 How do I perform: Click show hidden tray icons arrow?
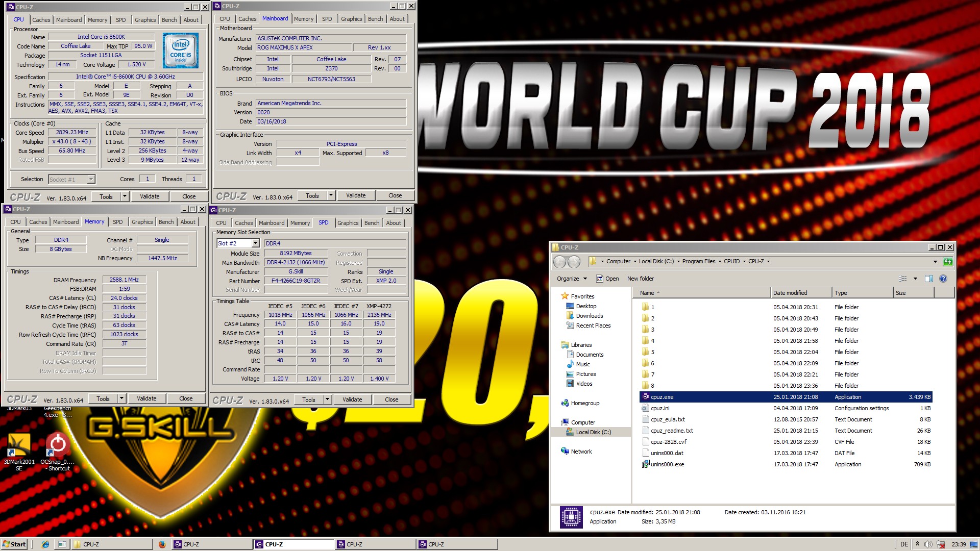[x=917, y=544]
